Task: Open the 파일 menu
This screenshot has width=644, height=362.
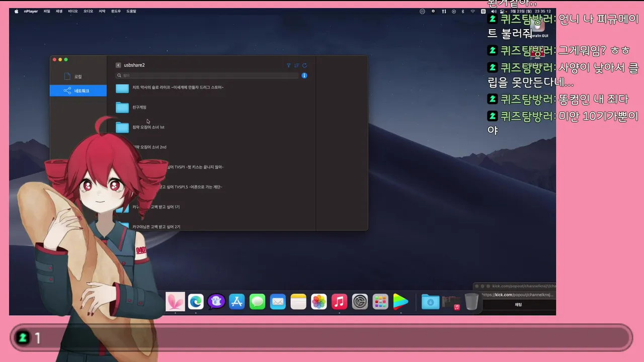Action: (x=47, y=11)
